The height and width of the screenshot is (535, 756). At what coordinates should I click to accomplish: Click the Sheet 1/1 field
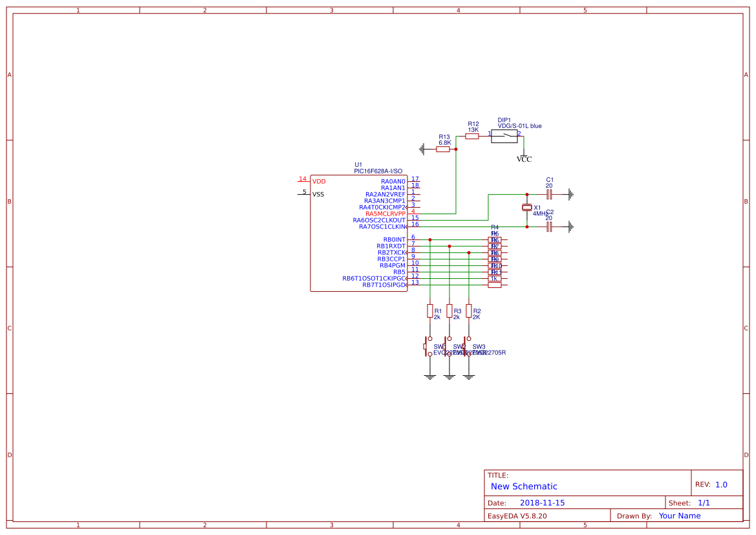tap(705, 502)
